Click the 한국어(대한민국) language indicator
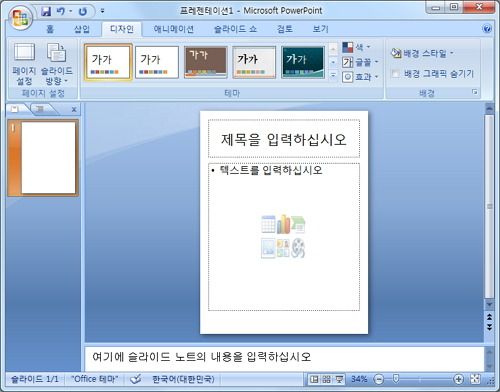Screen dimensions: 500x392 183,379
